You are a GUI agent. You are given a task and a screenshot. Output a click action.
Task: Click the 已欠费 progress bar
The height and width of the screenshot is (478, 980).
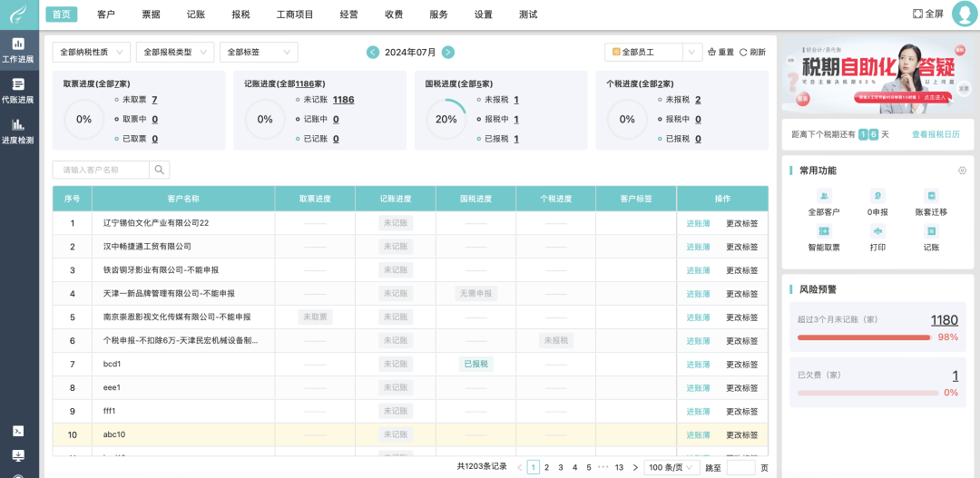pyautogui.click(x=867, y=393)
